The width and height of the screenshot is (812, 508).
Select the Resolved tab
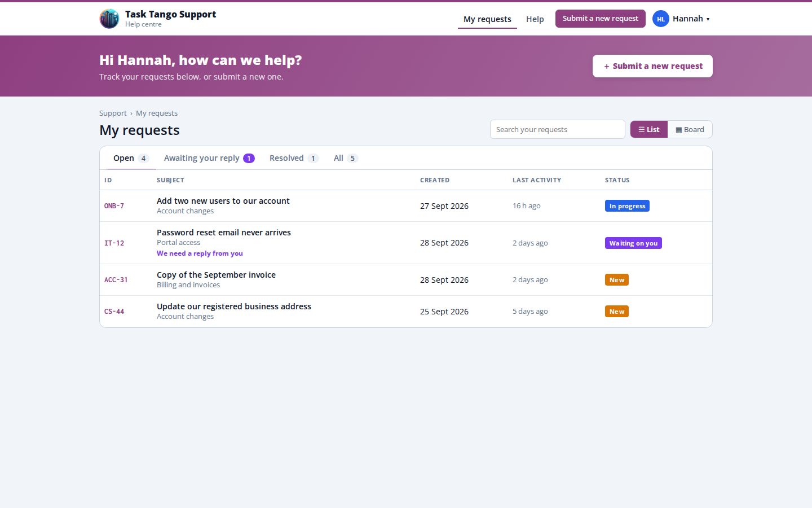pyautogui.click(x=294, y=158)
